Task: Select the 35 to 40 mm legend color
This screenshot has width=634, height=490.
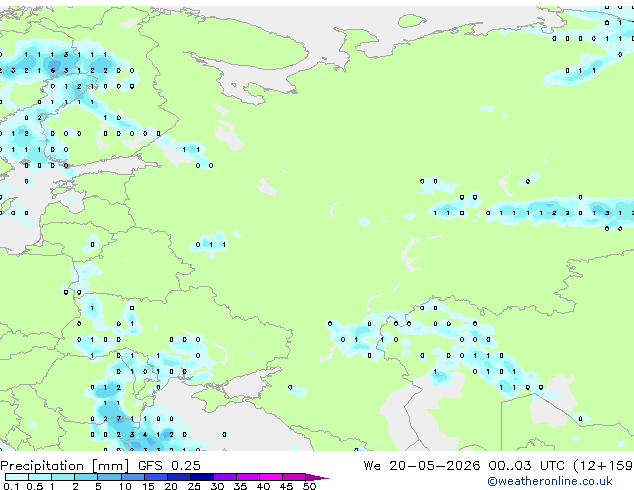Action: pos(247,477)
